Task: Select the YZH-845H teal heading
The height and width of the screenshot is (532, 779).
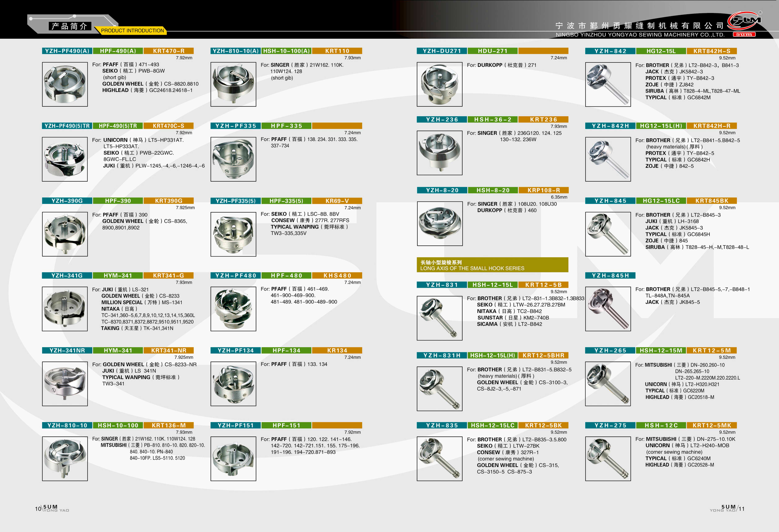Action: pos(610,275)
